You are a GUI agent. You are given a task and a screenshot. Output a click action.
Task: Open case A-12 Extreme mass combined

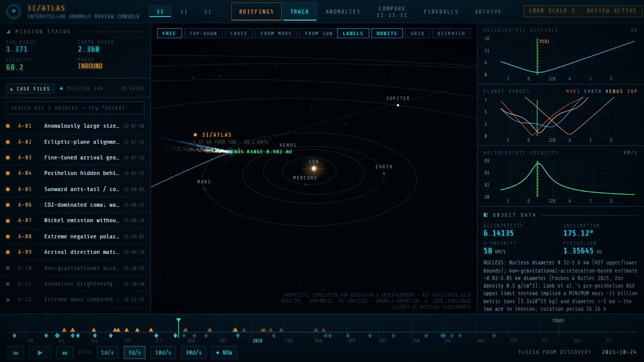[x=75, y=299]
